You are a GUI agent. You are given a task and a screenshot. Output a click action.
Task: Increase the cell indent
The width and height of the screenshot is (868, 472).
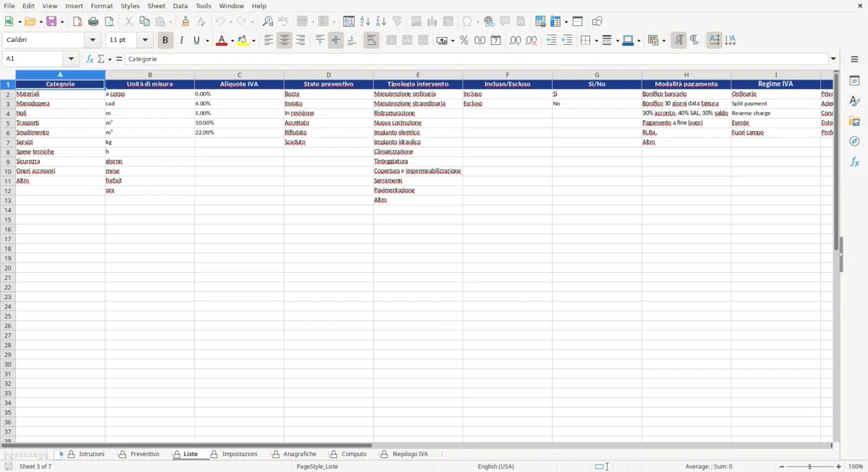(x=551, y=41)
